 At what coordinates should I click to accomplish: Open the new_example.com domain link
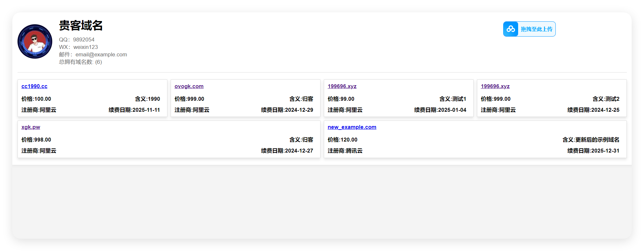352,127
